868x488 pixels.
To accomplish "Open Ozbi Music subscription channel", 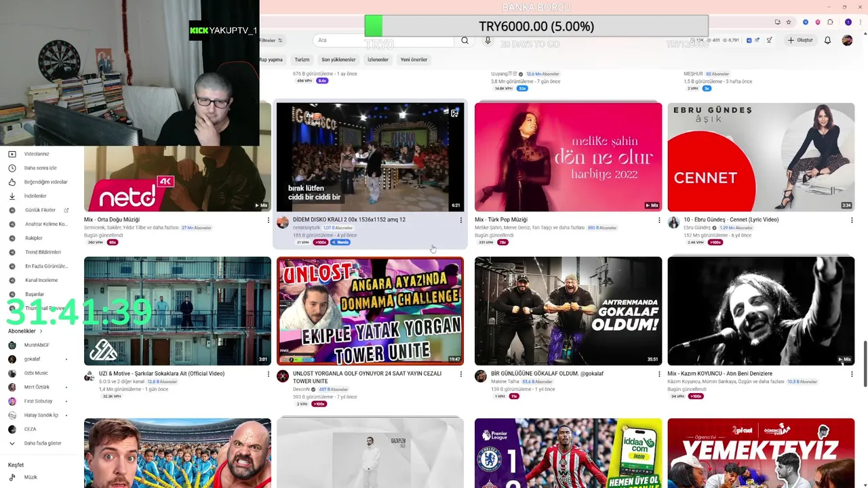I will (x=37, y=373).
